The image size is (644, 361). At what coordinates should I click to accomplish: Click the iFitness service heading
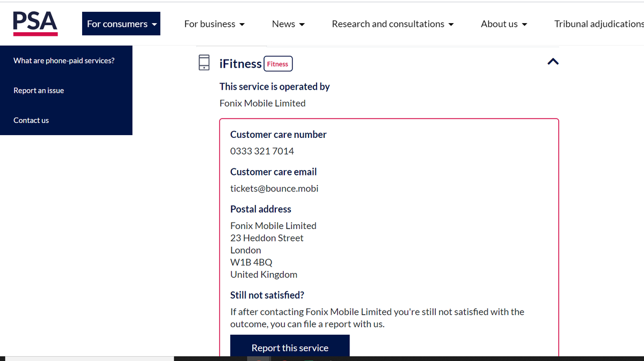240,63
